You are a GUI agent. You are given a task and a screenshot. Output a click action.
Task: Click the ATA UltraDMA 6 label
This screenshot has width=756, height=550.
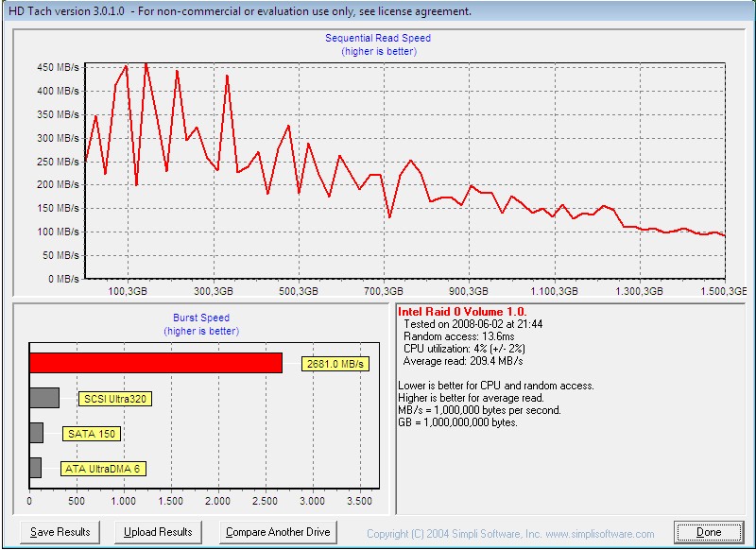click(103, 469)
